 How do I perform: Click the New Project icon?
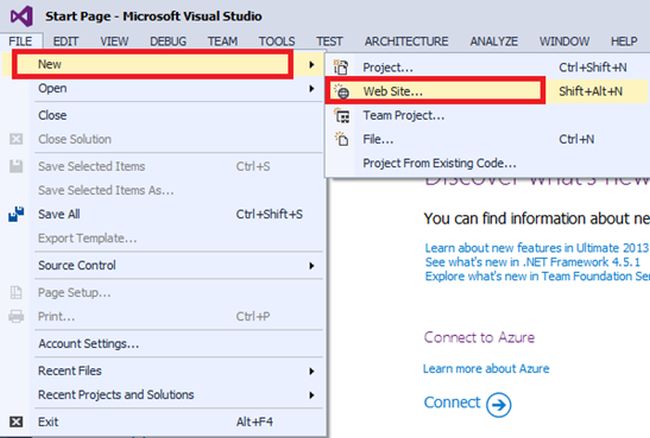[x=342, y=67]
